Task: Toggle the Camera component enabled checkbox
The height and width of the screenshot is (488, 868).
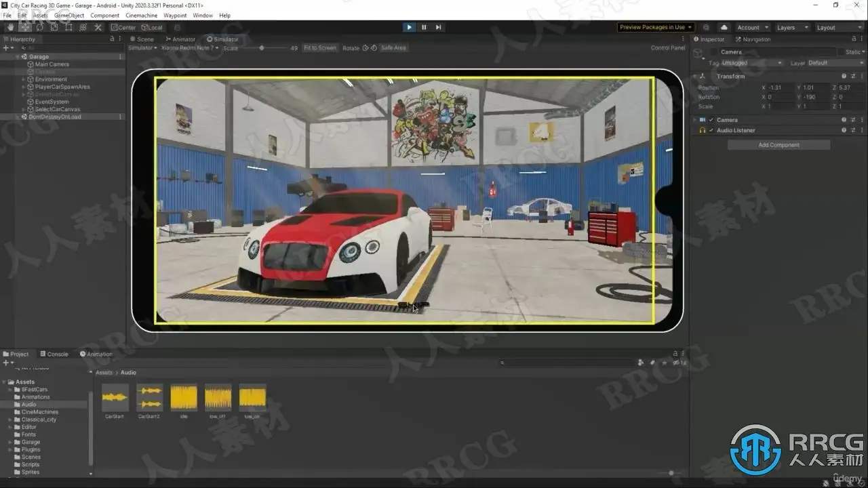Action: [711, 120]
